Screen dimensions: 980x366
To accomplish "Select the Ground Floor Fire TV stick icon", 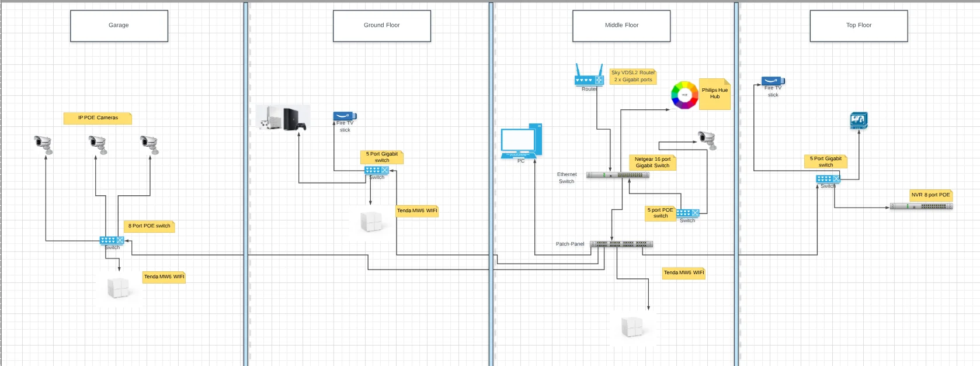I will [345, 116].
